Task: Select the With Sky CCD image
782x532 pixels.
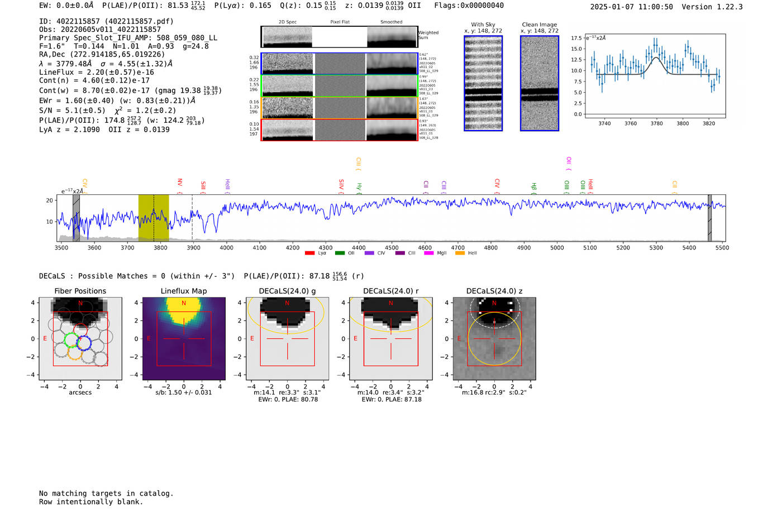Action: pyautogui.click(x=483, y=83)
